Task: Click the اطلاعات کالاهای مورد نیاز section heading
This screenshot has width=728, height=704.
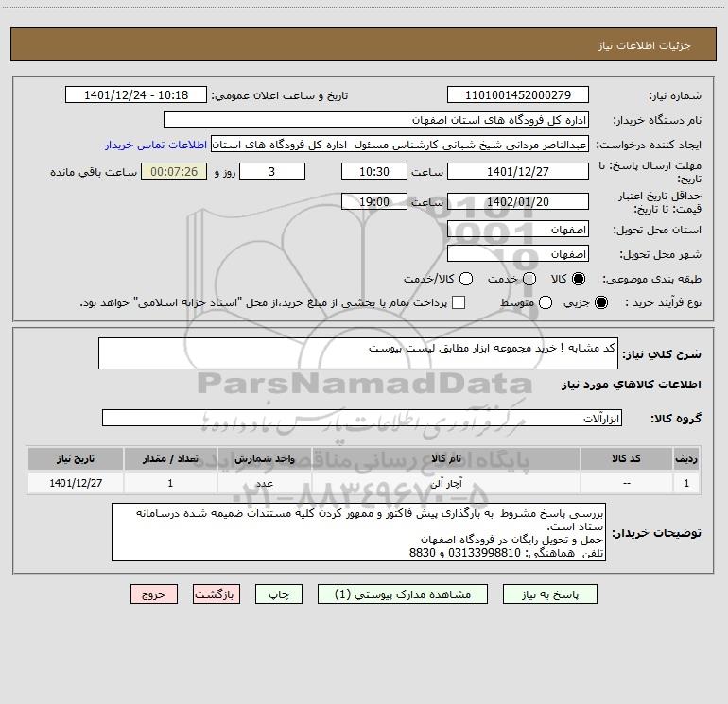Action: click(x=631, y=385)
